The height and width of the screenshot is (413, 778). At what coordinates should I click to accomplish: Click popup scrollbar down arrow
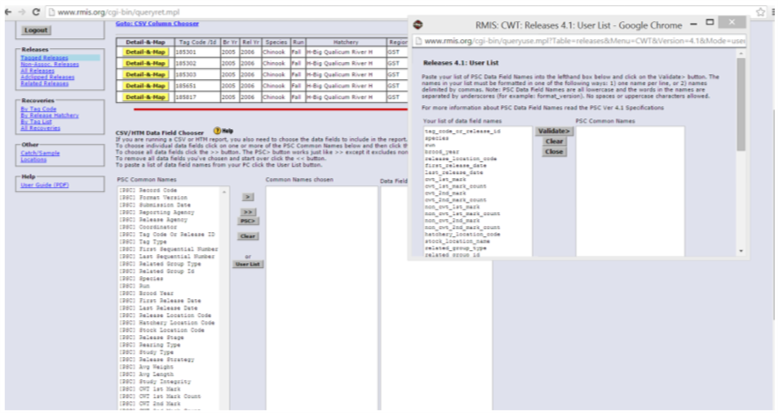(741, 252)
